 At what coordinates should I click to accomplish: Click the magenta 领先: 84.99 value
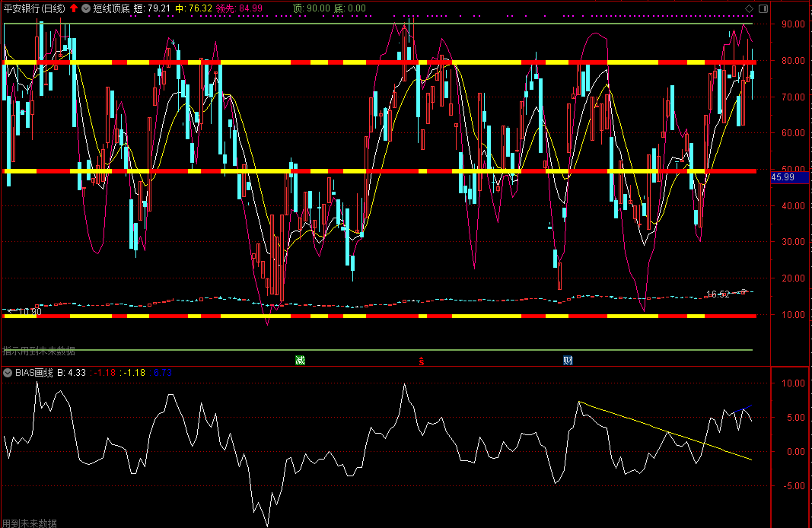click(239, 8)
